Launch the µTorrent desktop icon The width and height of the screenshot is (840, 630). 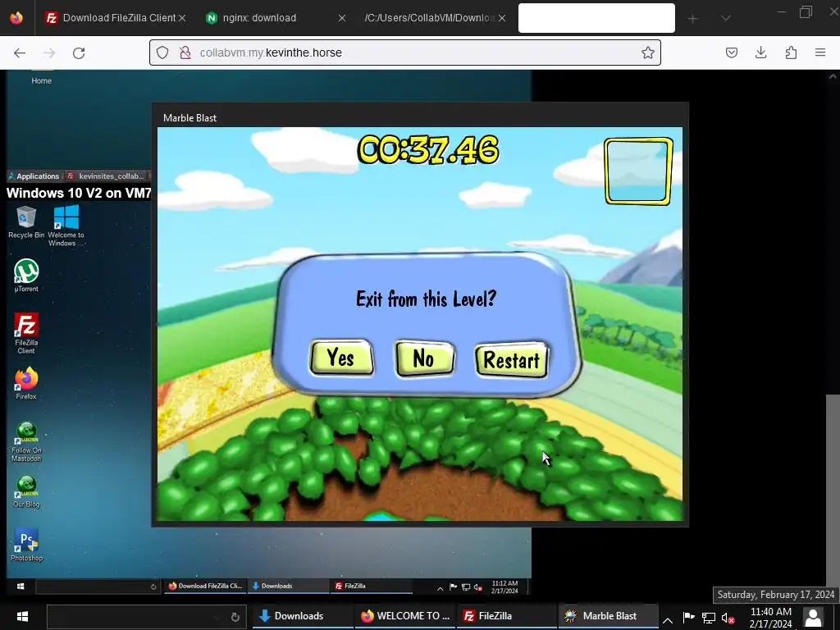(26, 276)
